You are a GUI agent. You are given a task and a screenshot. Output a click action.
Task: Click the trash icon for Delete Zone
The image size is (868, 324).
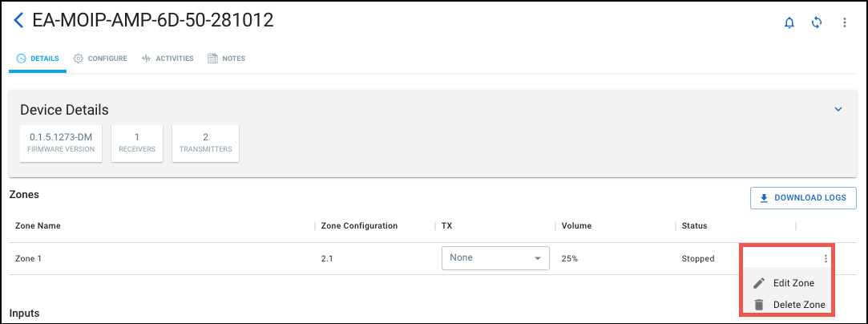pyautogui.click(x=759, y=305)
